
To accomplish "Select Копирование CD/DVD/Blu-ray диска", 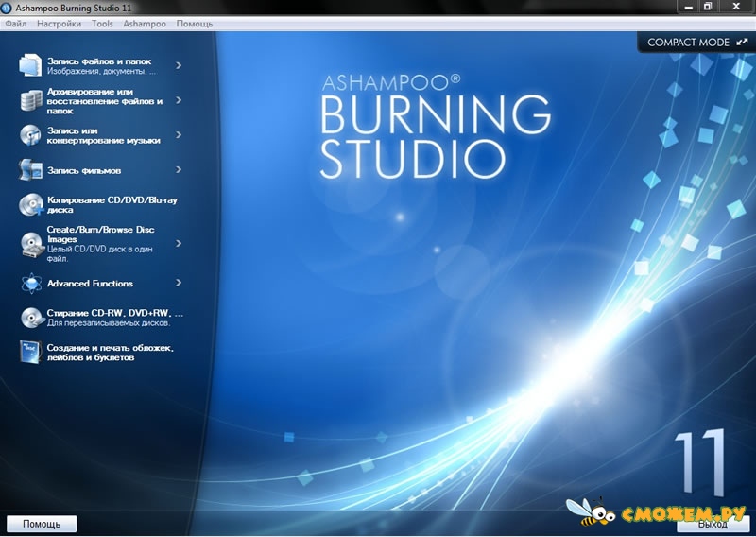I will 112,204.
